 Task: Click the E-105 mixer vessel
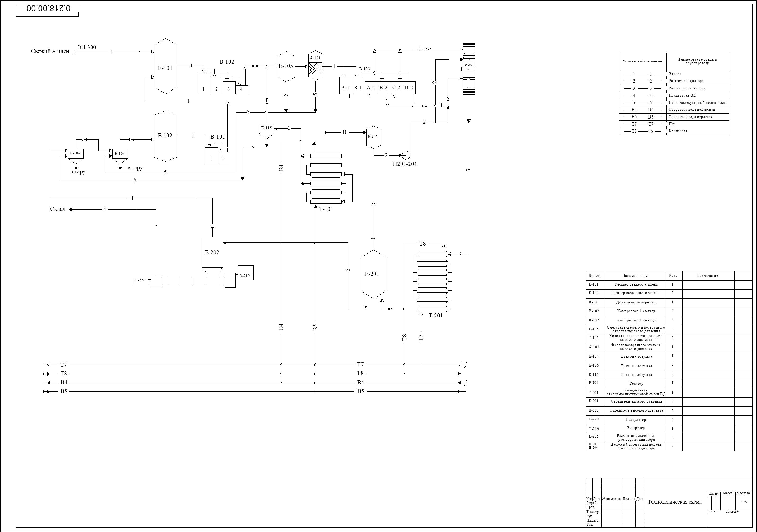click(x=286, y=66)
